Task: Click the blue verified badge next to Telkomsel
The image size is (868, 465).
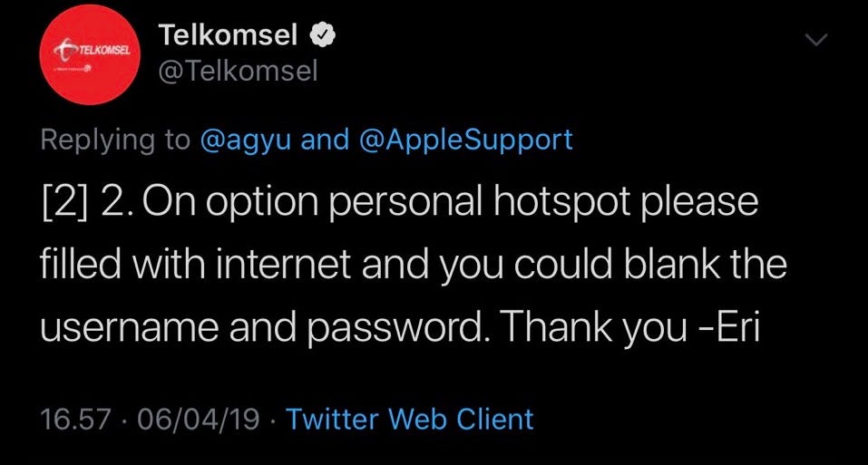Action: (x=322, y=35)
